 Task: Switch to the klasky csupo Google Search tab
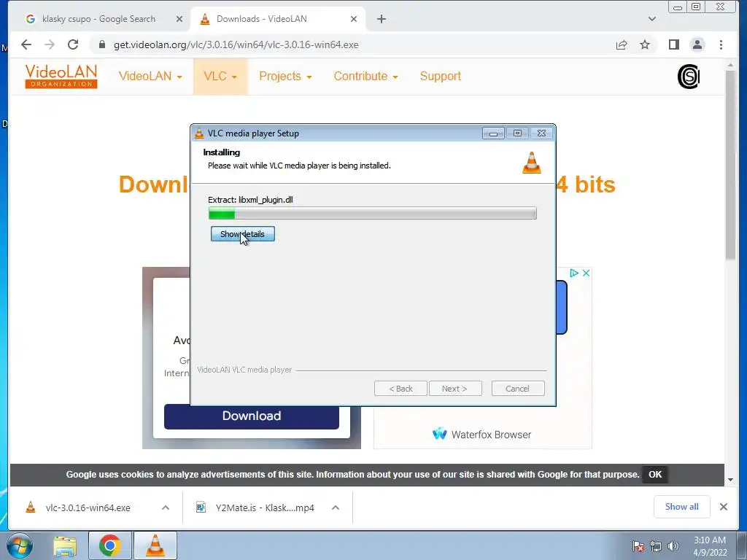click(98, 19)
